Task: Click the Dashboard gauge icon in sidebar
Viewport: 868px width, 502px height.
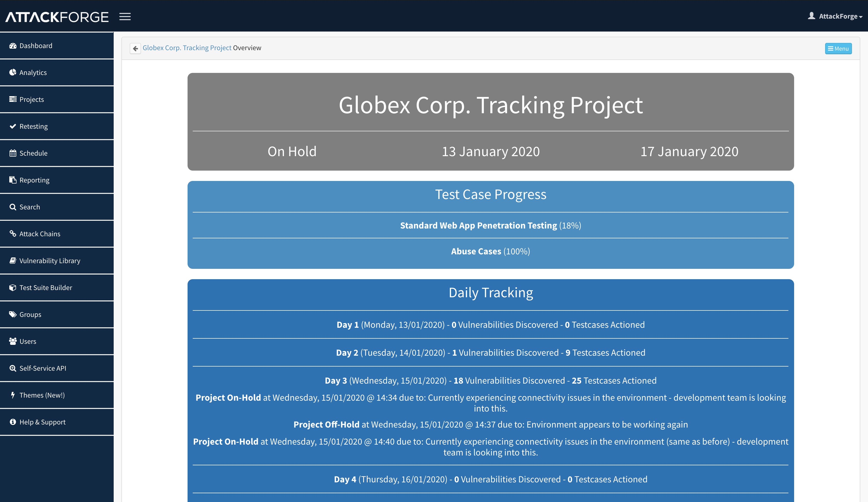Action: (13, 46)
